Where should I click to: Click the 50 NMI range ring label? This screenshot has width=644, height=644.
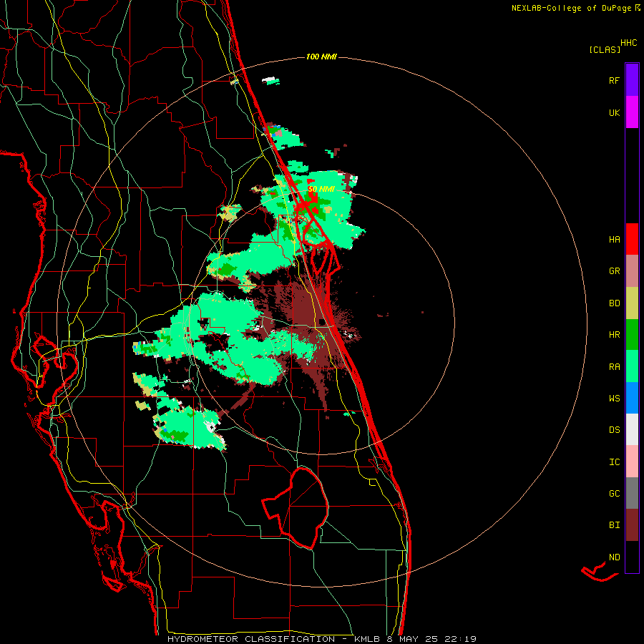(321, 189)
